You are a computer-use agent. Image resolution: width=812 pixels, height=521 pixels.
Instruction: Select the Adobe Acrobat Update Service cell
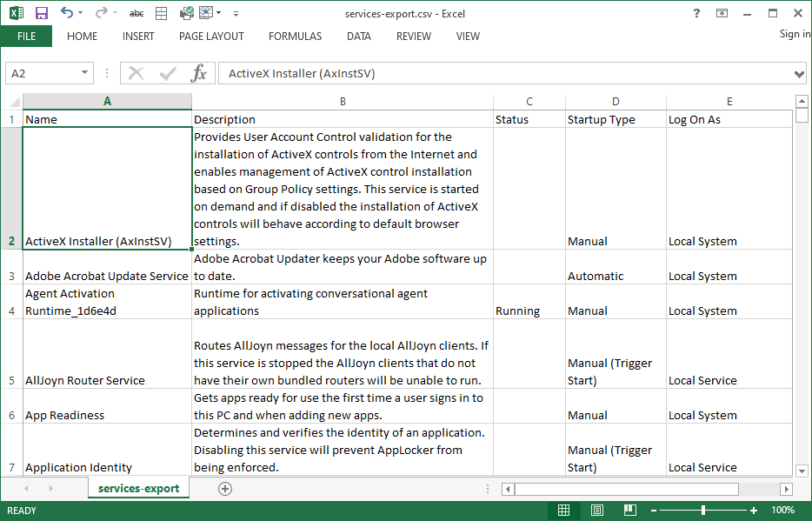coord(107,267)
